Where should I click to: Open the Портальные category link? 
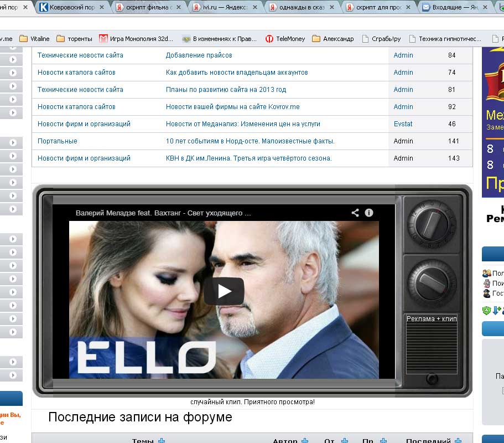click(x=58, y=141)
